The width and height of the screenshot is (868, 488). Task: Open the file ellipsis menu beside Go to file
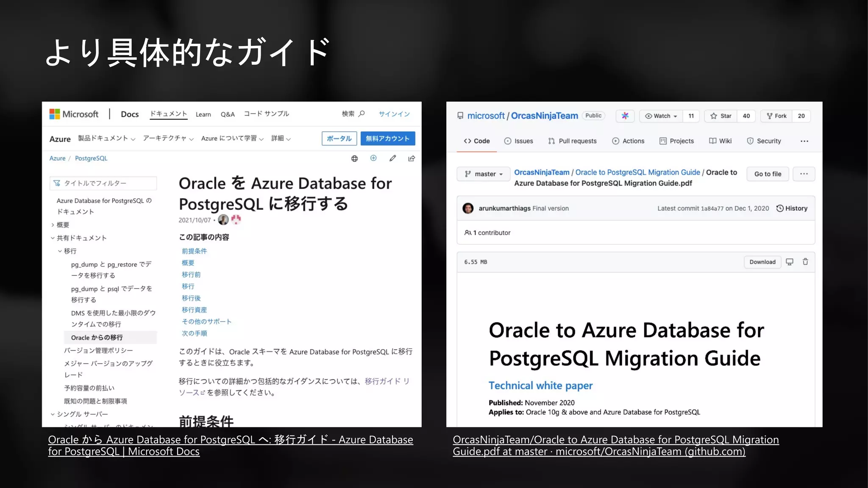804,174
